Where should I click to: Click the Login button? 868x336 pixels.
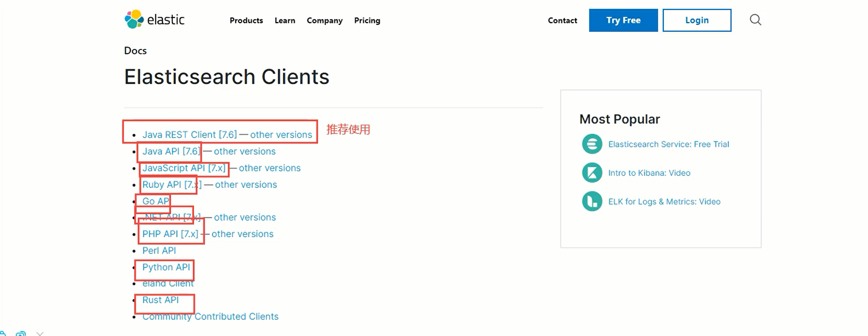(697, 20)
